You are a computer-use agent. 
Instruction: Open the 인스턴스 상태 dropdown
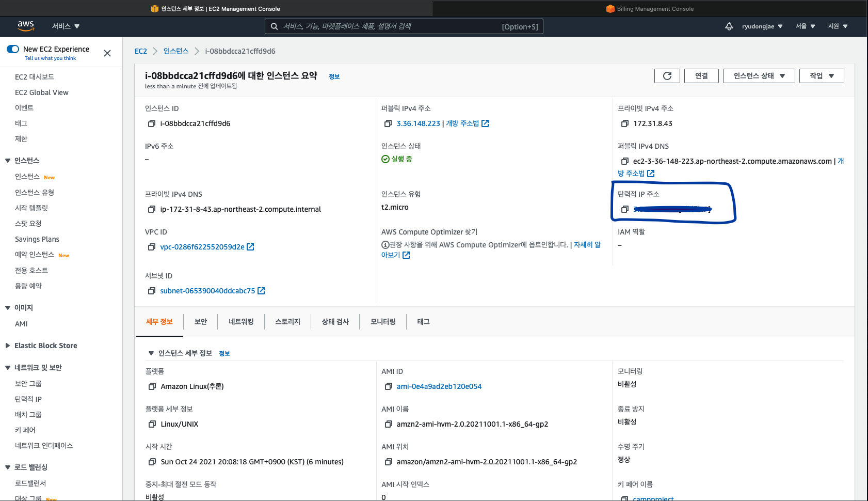pyautogui.click(x=759, y=76)
